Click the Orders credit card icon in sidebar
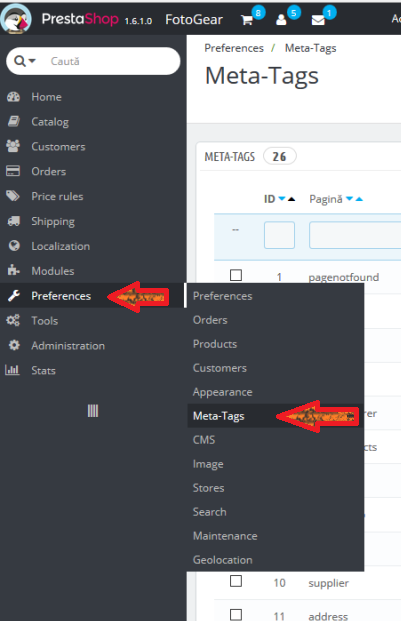 click(x=13, y=171)
